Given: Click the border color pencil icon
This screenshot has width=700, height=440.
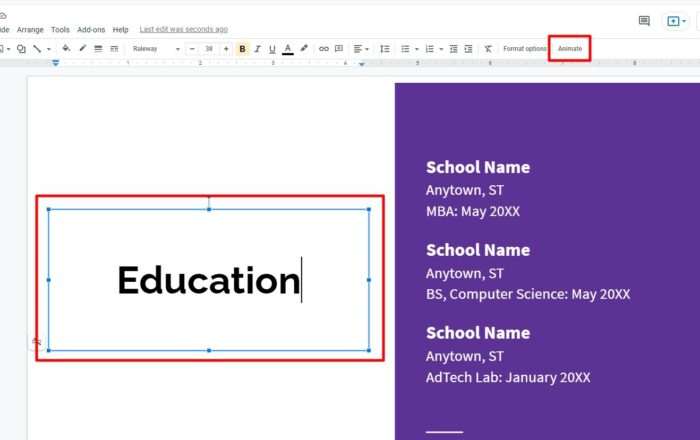Looking at the screenshot, I should point(83,48).
